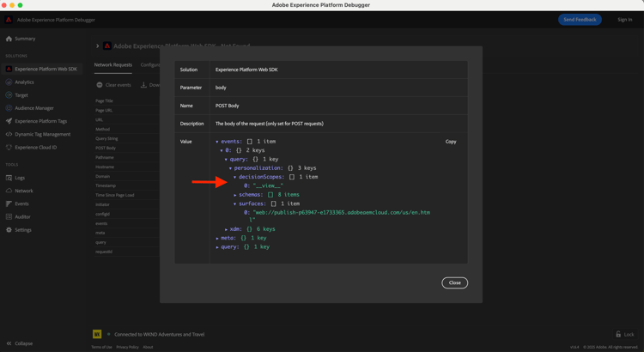Click the Lock icon at bottom right

point(618,334)
